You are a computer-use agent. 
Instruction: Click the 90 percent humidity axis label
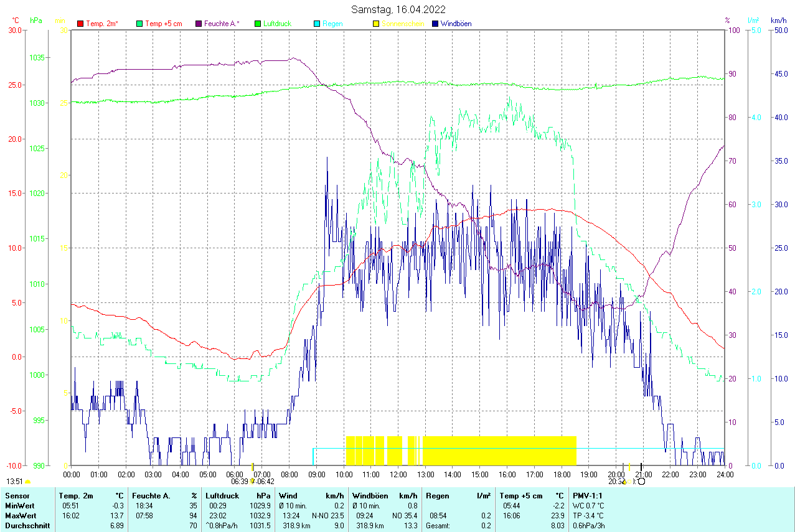[x=732, y=74]
